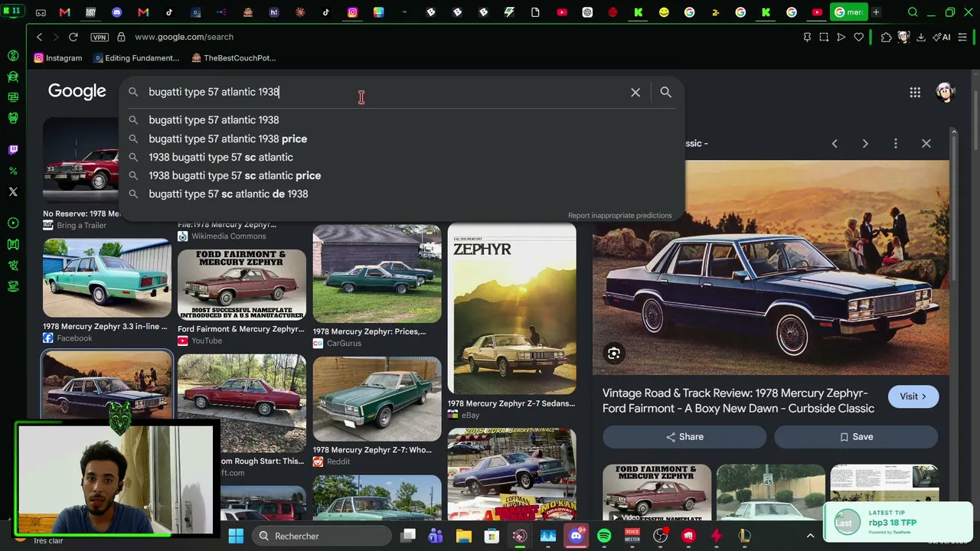Open the Bring a Trailer source link

click(75, 225)
